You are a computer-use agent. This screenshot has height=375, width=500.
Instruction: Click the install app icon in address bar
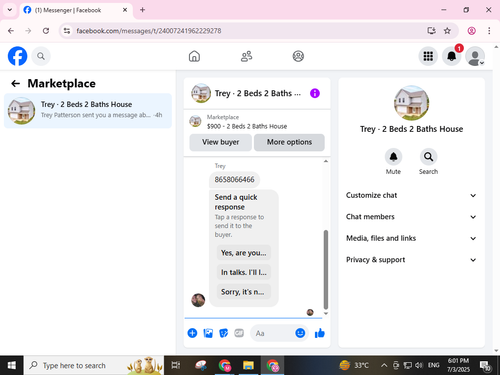pos(431,31)
